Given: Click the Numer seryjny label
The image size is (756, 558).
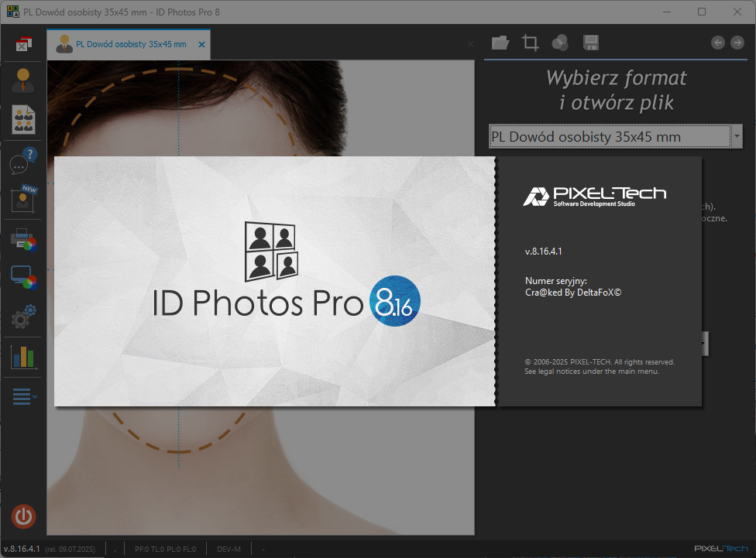Looking at the screenshot, I should 556,281.
